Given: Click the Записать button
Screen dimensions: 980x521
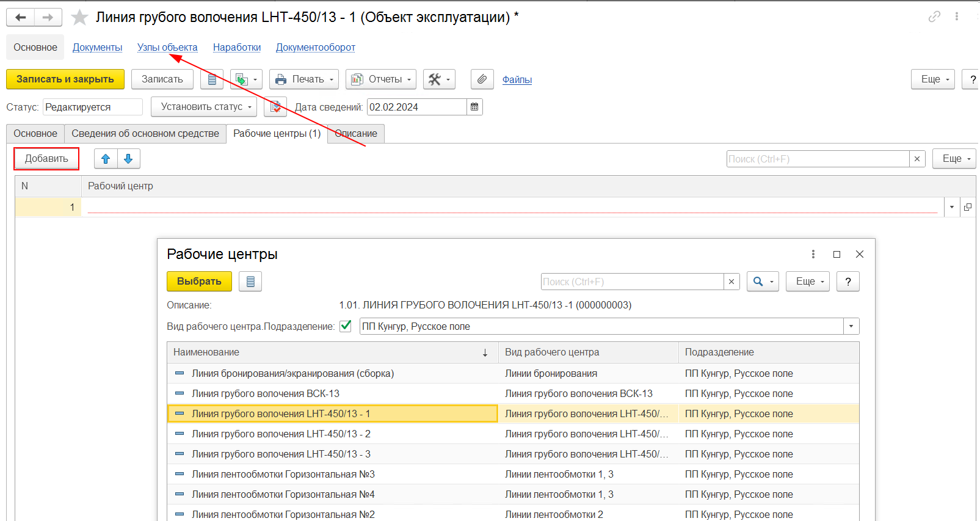Looking at the screenshot, I should click(x=162, y=79).
